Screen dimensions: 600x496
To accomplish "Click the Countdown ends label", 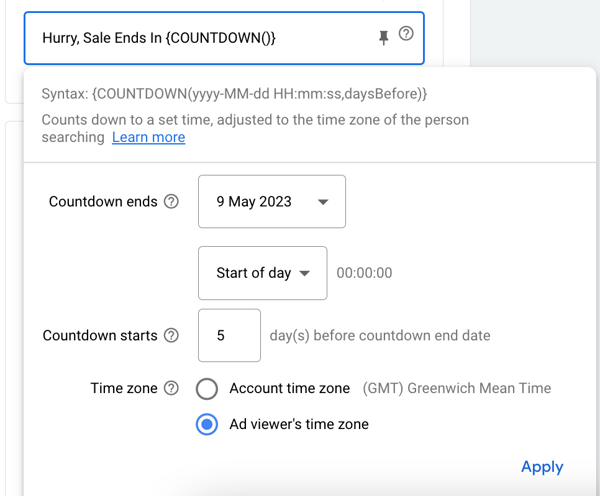I will point(103,202).
